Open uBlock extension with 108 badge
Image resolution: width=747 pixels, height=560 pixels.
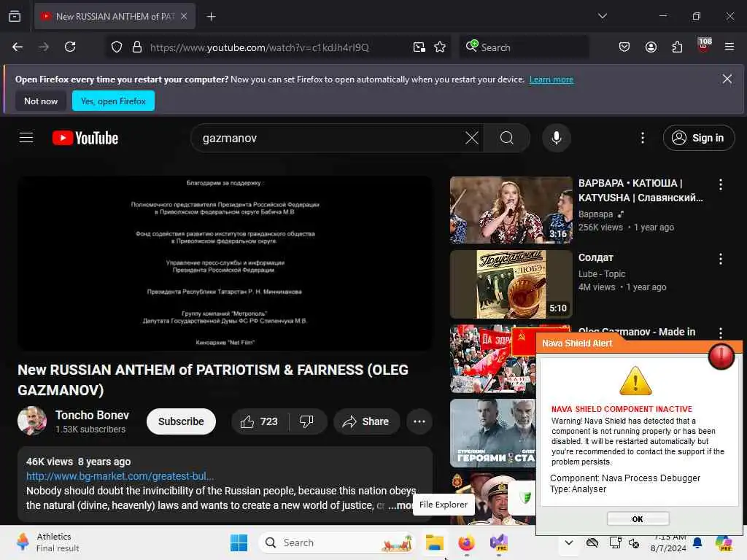click(704, 46)
